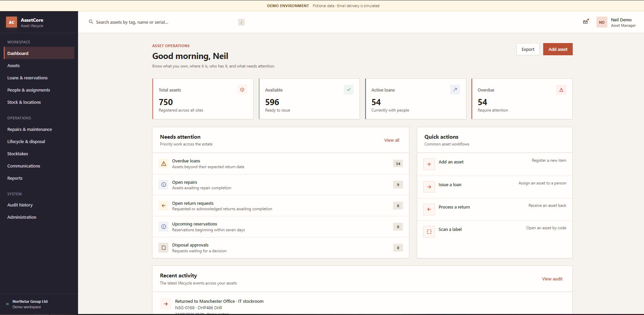Open Communications in the sidebar
The width and height of the screenshot is (644, 315).
(39, 166)
